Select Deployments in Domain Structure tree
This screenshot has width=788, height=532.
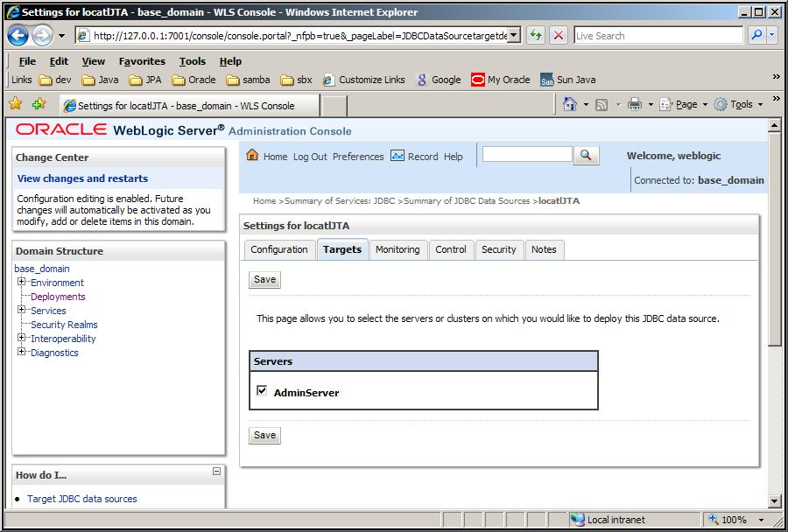(x=58, y=297)
